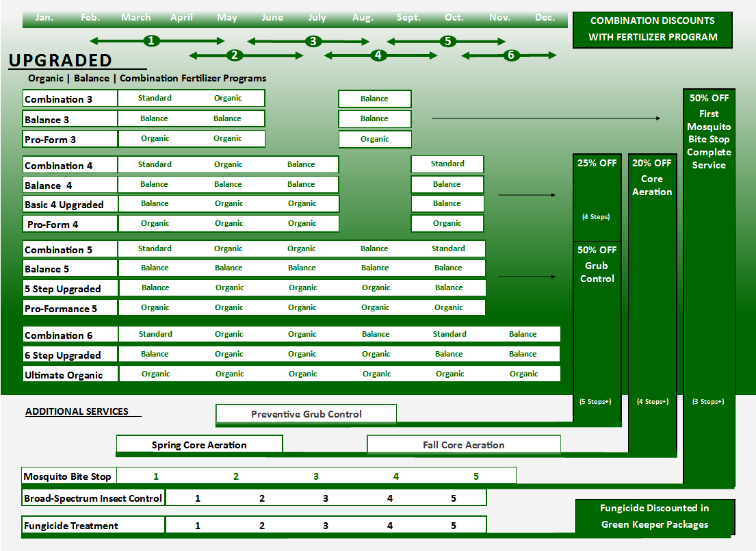Select the step 6 circle marker
The height and width of the screenshot is (551, 756).
click(511, 55)
